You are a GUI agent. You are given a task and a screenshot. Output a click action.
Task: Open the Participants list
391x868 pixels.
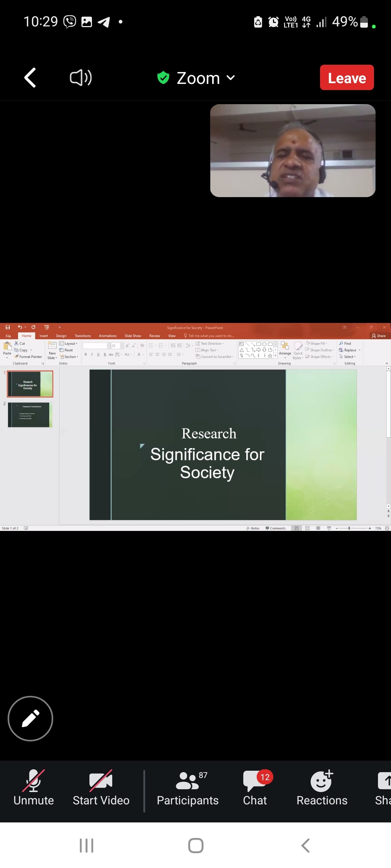(x=188, y=788)
